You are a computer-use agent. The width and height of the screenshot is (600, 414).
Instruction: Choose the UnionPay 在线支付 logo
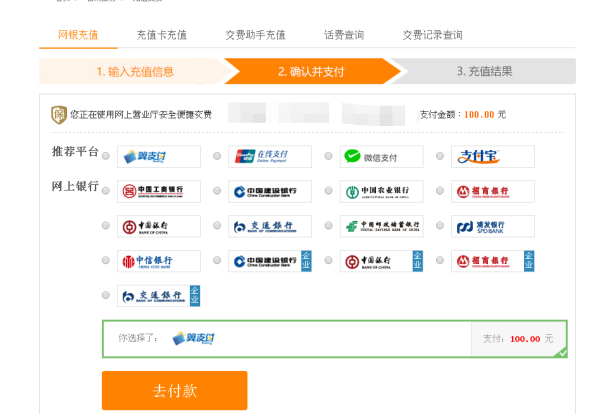point(270,156)
